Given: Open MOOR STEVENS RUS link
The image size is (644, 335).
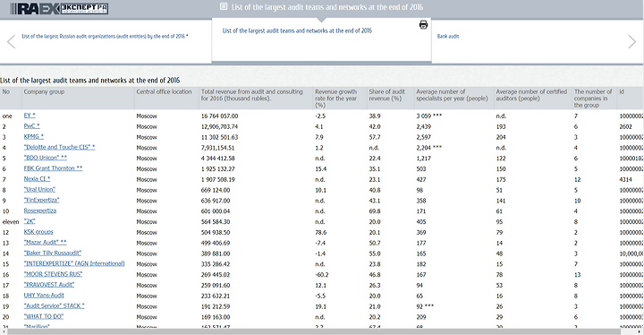Looking at the screenshot, I should 53,274.
